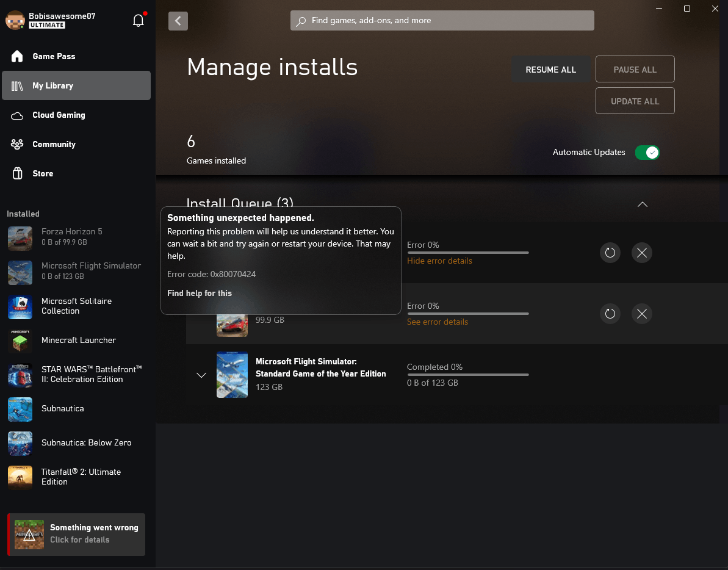Screen dimensions: 728x570
Task: Click the 99.9 GB item's progress bar
Action: (x=468, y=314)
